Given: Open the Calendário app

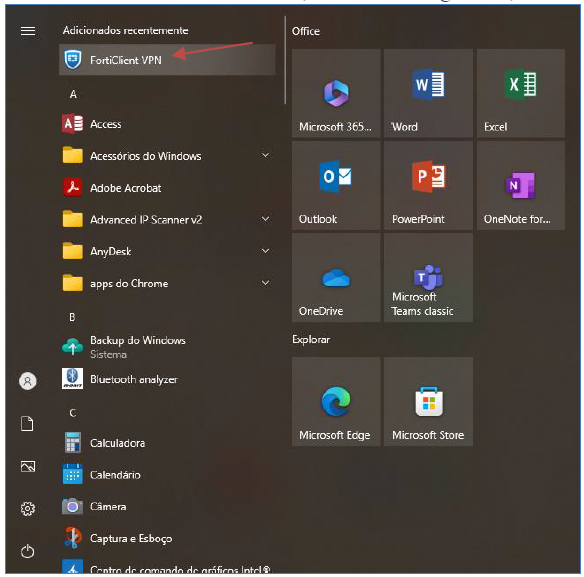Looking at the screenshot, I should [167, 475].
